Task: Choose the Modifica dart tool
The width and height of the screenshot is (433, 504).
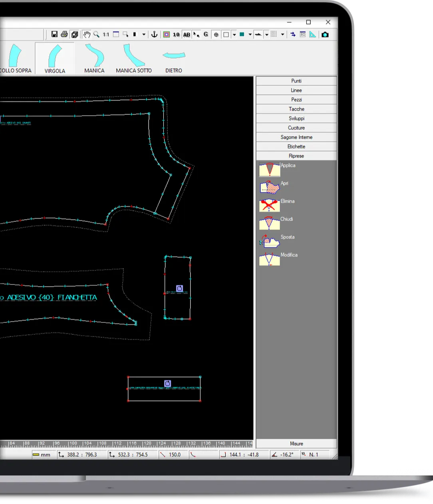Action: [x=270, y=259]
